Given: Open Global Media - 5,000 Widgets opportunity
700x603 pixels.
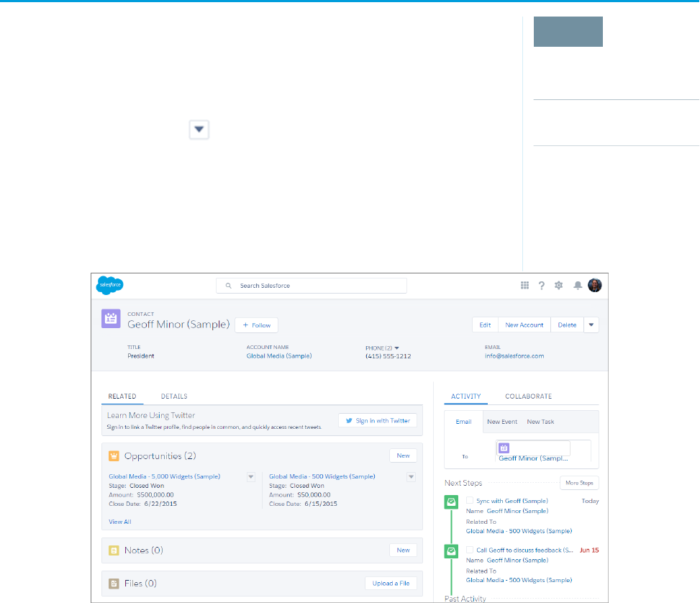Looking at the screenshot, I should point(164,476).
